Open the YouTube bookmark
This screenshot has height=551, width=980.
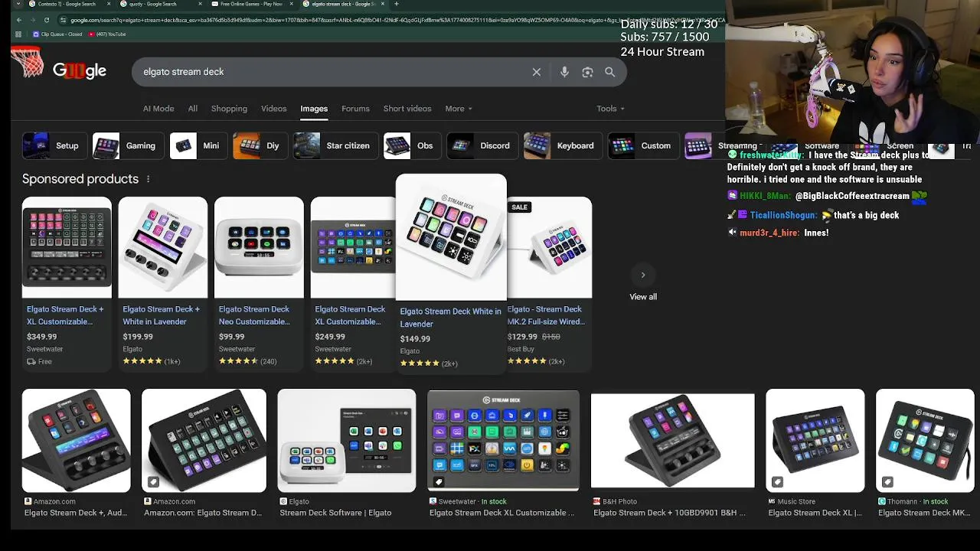(107, 34)
